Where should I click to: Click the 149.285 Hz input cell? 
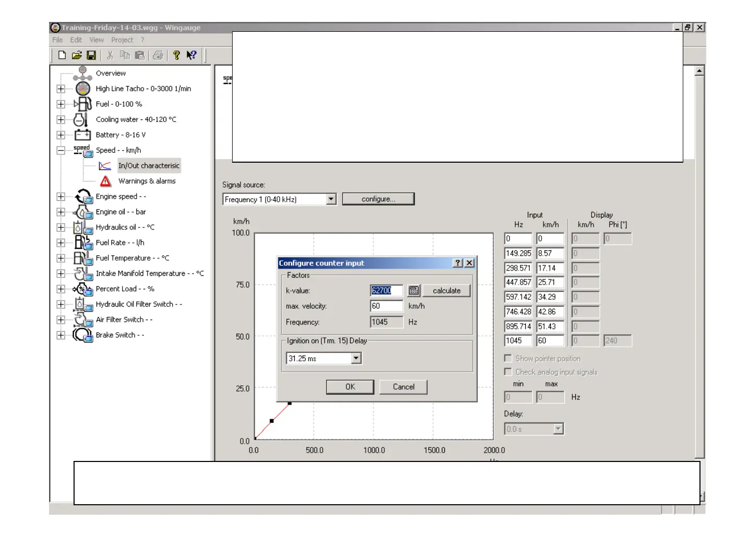click(518, 253)
